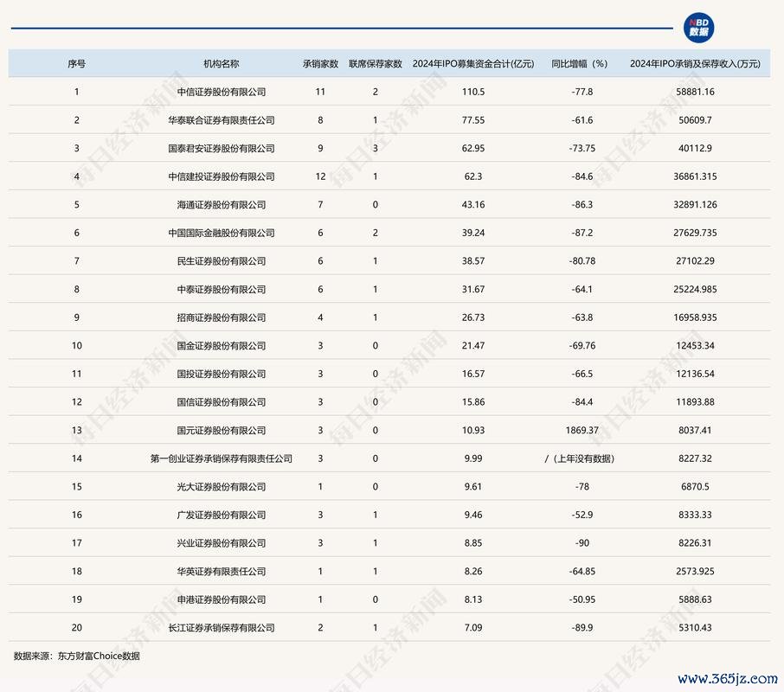Select 华泰联合证券有限责任公司 row name
The image size is (784, 692).
[x=222, y=120]
